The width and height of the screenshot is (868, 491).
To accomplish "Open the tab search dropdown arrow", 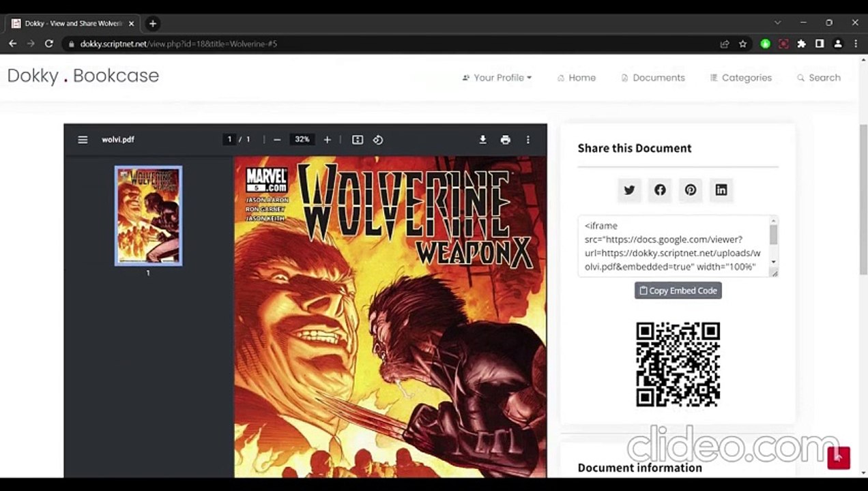I will (777, 23).
